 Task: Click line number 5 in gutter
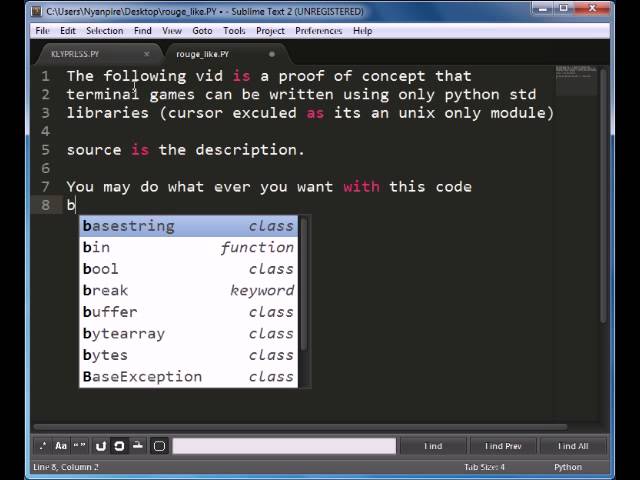click(45, 150)
